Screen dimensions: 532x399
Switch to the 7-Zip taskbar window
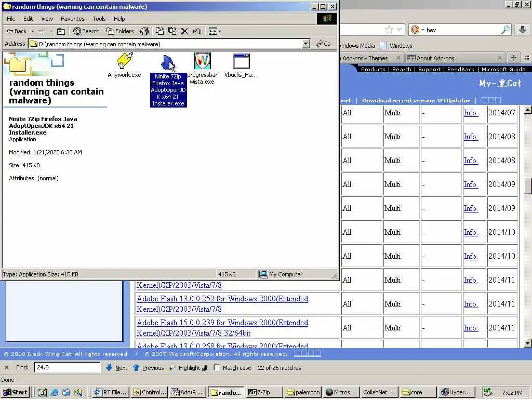tap(264, 392)
